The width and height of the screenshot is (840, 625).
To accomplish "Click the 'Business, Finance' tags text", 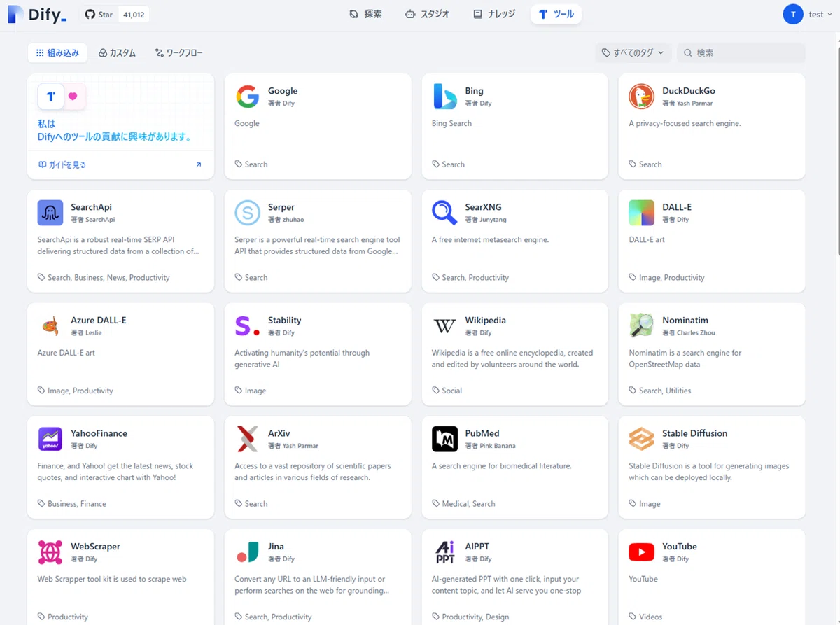I will [x=77, y=504].
